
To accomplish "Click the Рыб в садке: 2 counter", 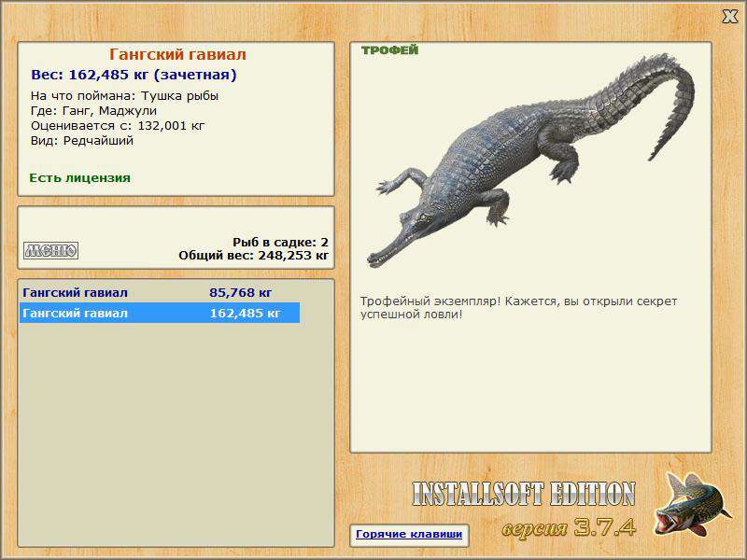I will [281, 243].
